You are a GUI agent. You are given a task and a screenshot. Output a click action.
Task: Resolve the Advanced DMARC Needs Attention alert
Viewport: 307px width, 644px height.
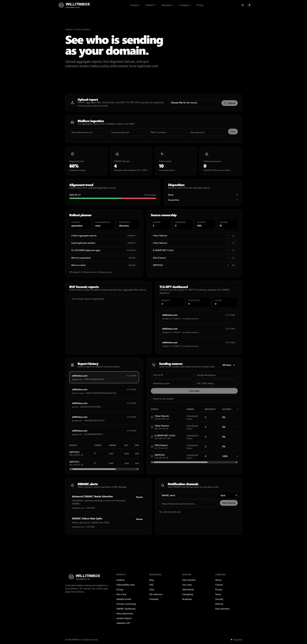coord(139,497)
